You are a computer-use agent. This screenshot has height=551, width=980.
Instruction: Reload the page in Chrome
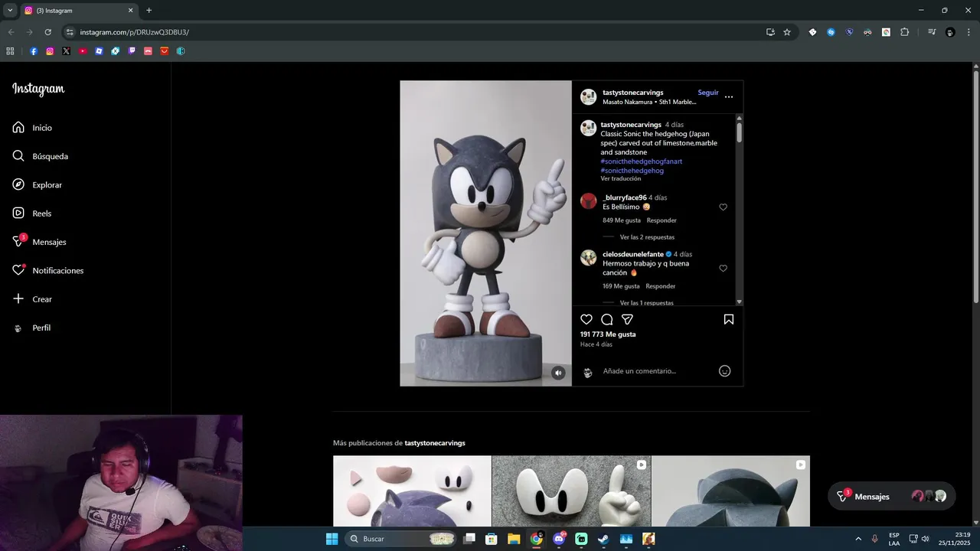click(x=47, y=32)
